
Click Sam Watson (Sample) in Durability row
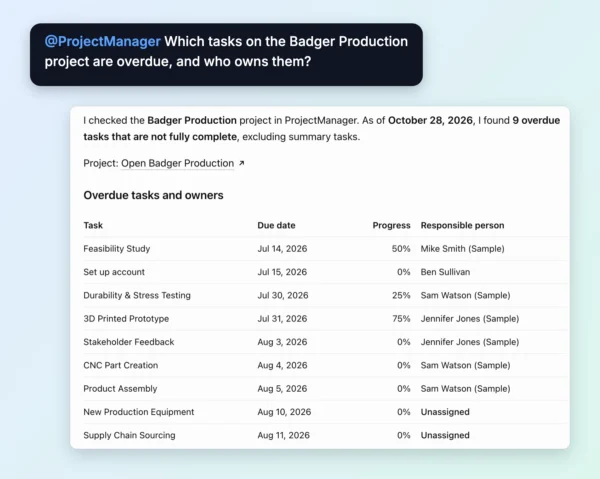pyautogui.click(x=465, y=295)
